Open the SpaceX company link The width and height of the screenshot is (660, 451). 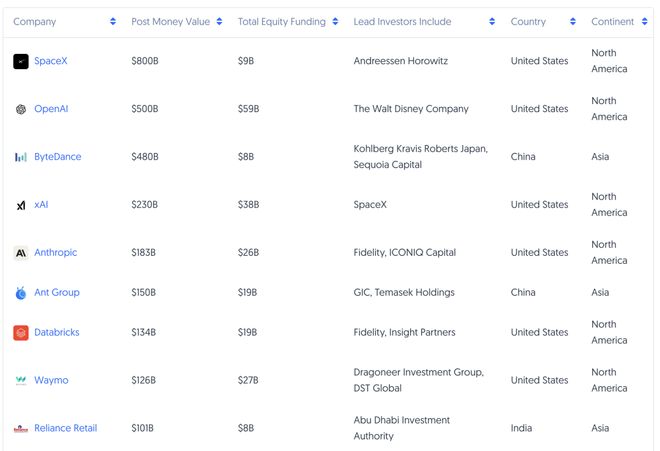click(51, 62)
